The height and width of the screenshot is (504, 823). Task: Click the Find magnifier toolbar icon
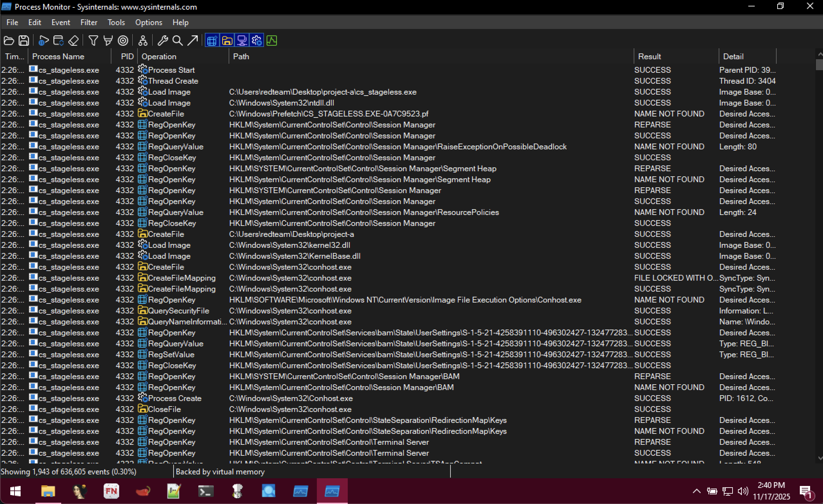[177, 41]
